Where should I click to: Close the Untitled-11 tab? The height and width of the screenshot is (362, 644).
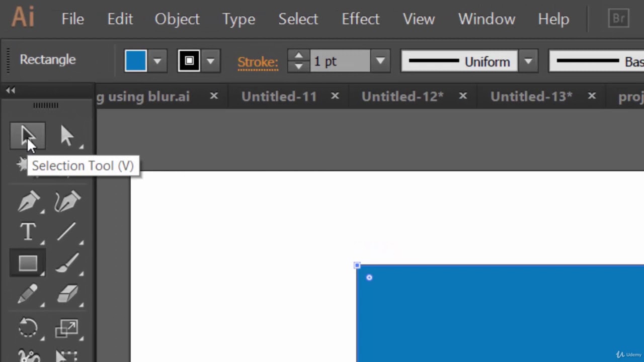(335, 96)
